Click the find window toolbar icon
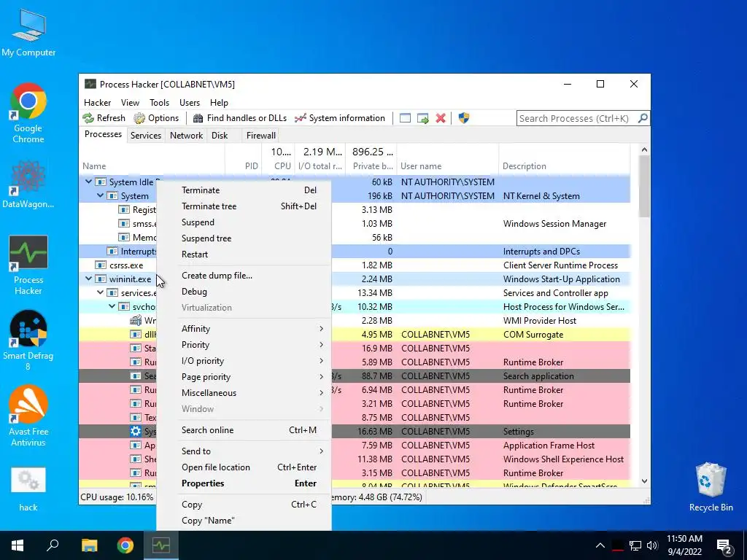 pyautogui.click(x=405, y=118)
